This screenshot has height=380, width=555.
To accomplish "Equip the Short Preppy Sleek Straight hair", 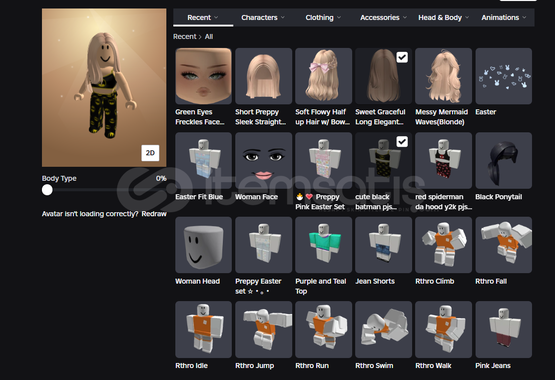I will [263, 76].
